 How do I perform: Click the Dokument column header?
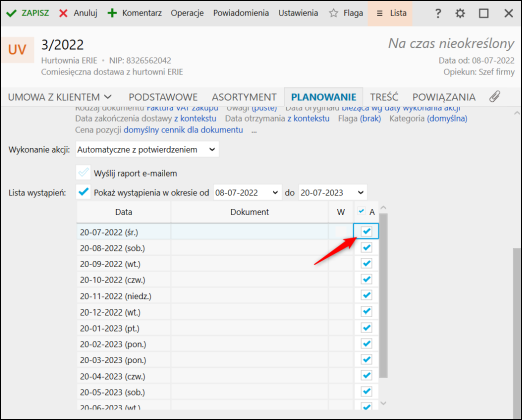249,212
